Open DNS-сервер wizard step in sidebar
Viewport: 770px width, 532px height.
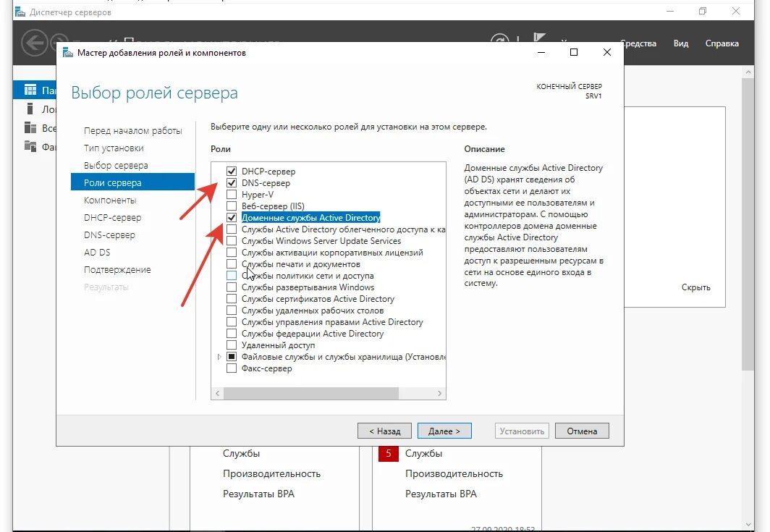(x=109, y=235)
